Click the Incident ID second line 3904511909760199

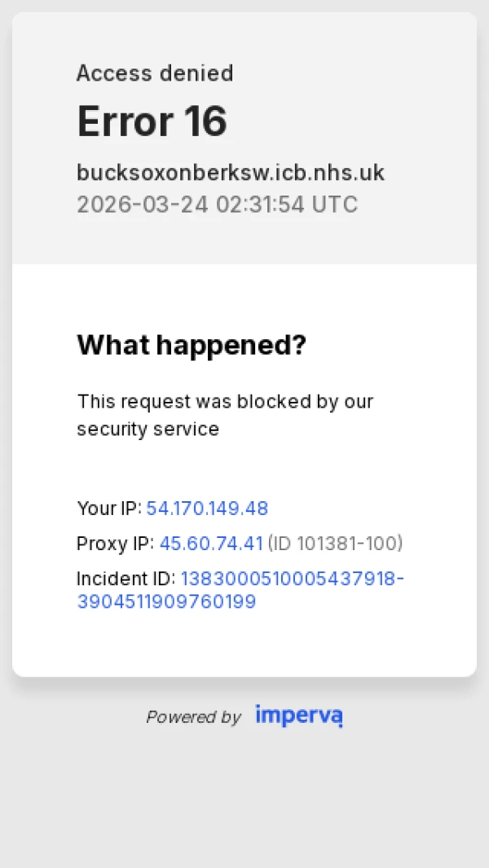coord(166,602)
